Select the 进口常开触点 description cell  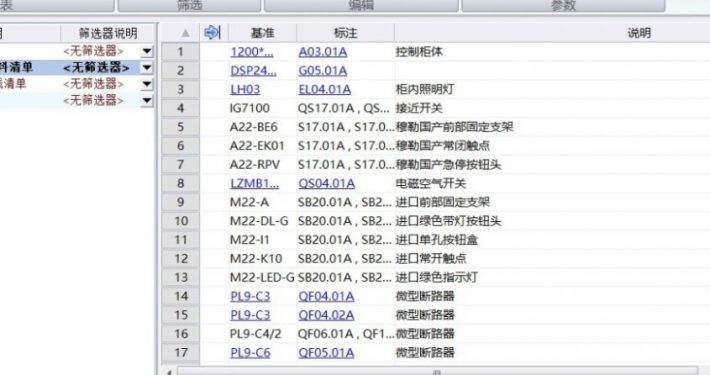(431, 259)
